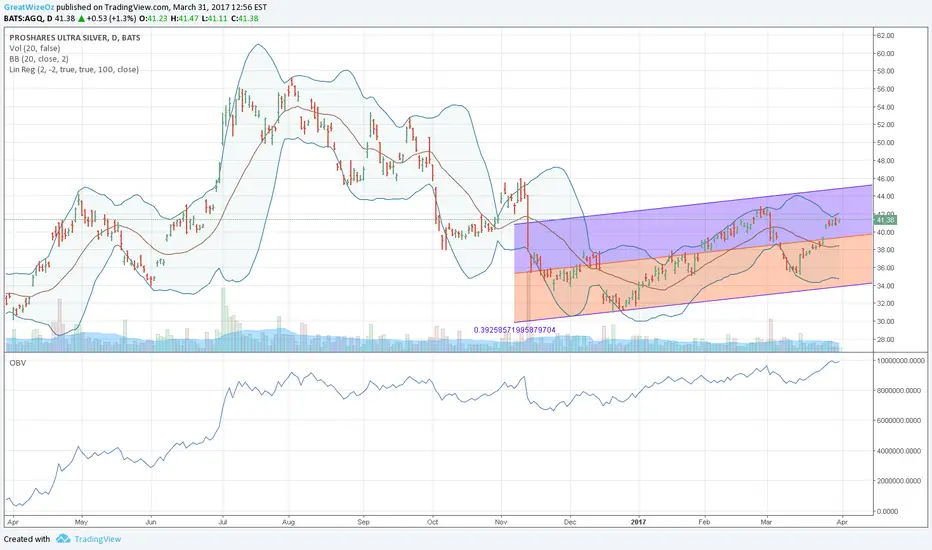Click the C:41.38 close value
Screen dimensions: 932x550
coord(244,18)
